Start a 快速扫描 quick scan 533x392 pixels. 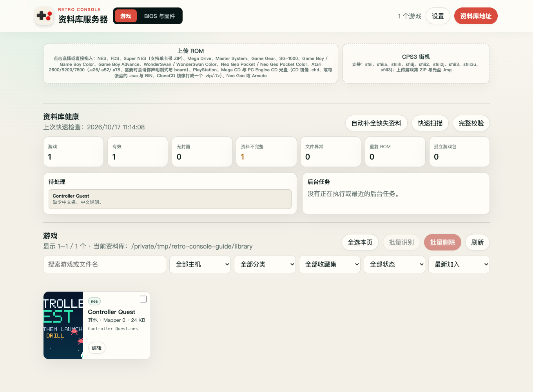coord(430,123)
